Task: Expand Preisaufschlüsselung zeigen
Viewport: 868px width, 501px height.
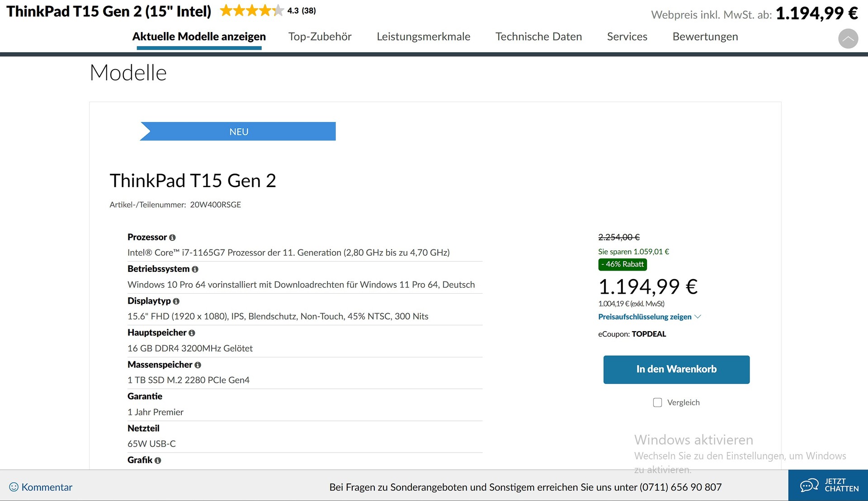Action: coord(645,317)
